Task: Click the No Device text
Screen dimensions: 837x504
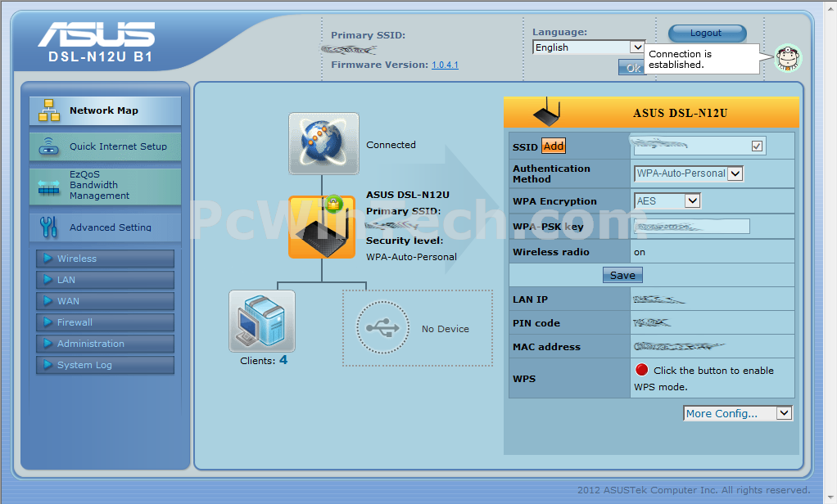Action: pos(446,329)
